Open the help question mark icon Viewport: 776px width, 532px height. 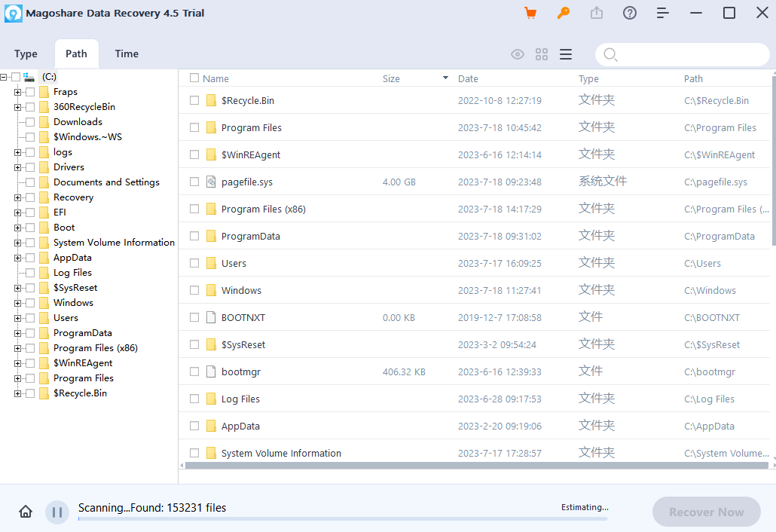tap(630, 13)
